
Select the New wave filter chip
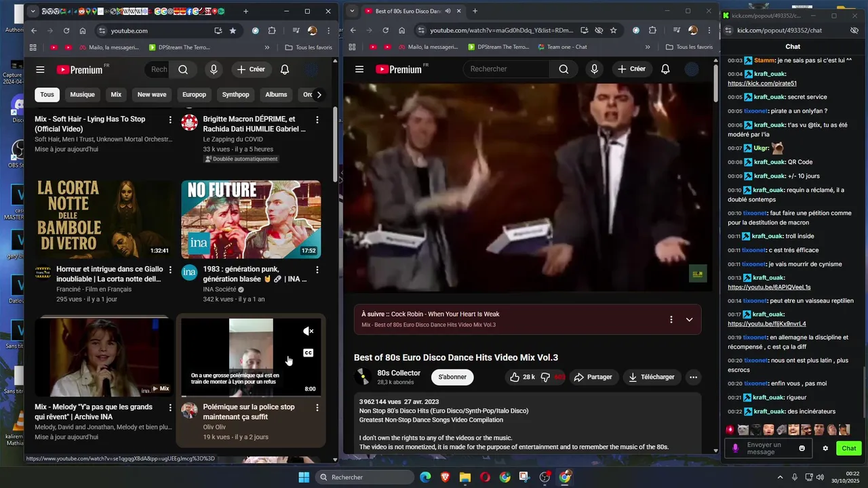click(152, 95)
